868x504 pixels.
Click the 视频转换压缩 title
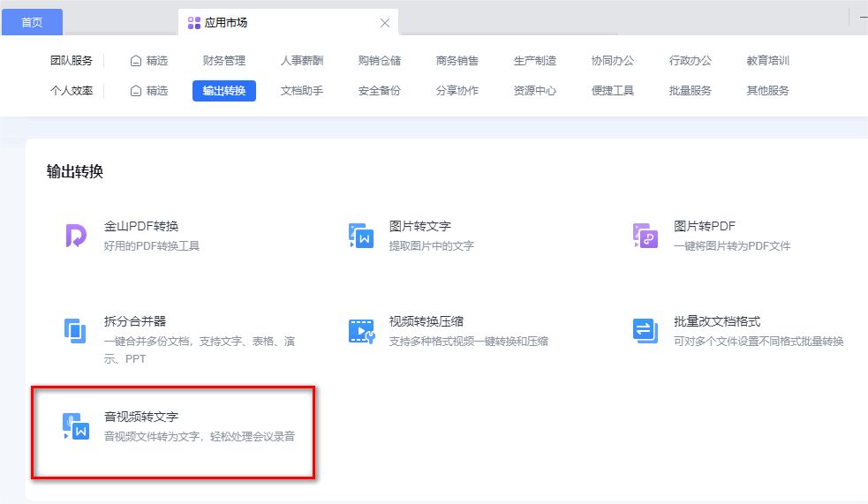pos(426,321)
